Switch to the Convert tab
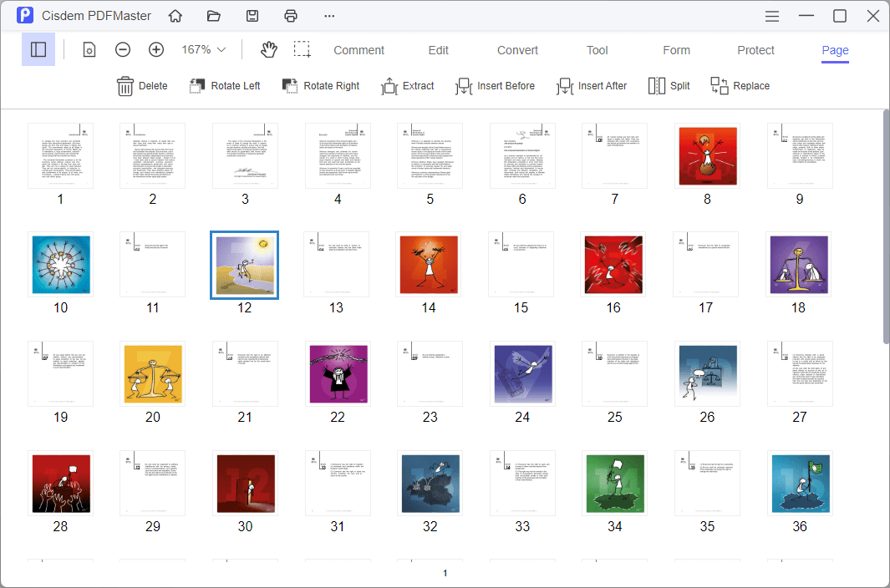 tap(516, 50)
